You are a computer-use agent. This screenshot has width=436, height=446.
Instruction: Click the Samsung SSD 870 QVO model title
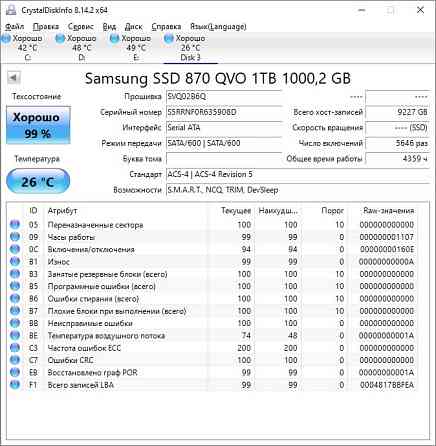click(218, 79)
